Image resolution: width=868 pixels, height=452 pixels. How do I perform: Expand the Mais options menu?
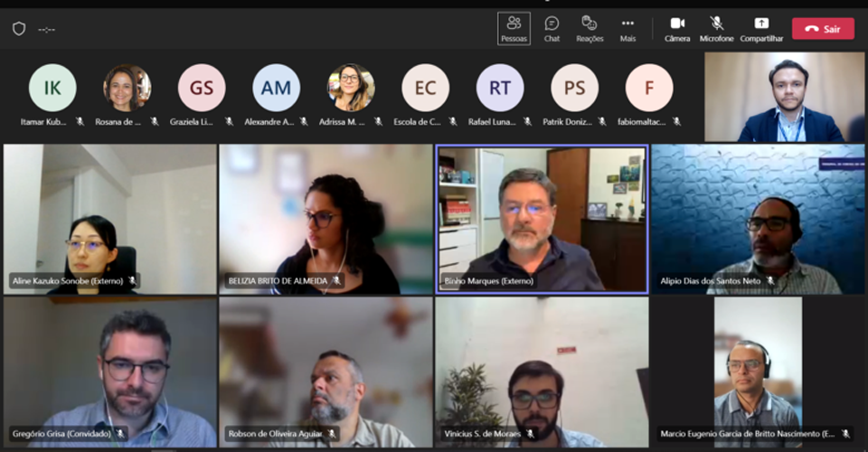627,28
